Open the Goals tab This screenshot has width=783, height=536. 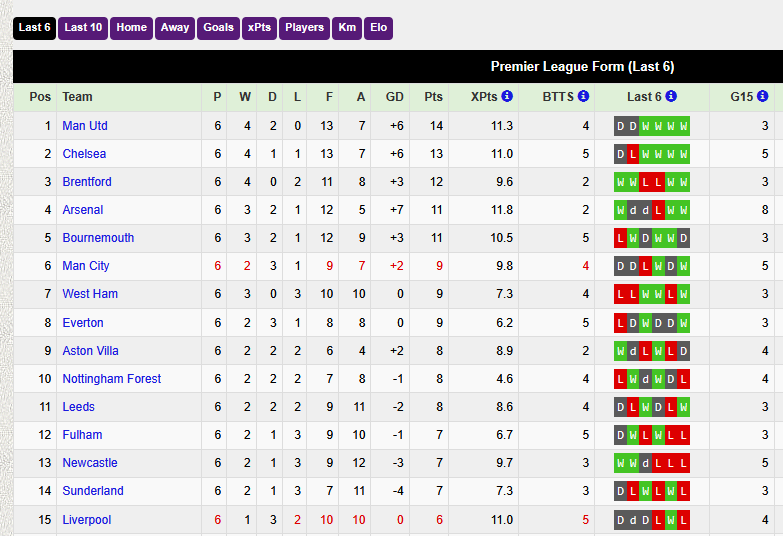(x=218, y=28)
